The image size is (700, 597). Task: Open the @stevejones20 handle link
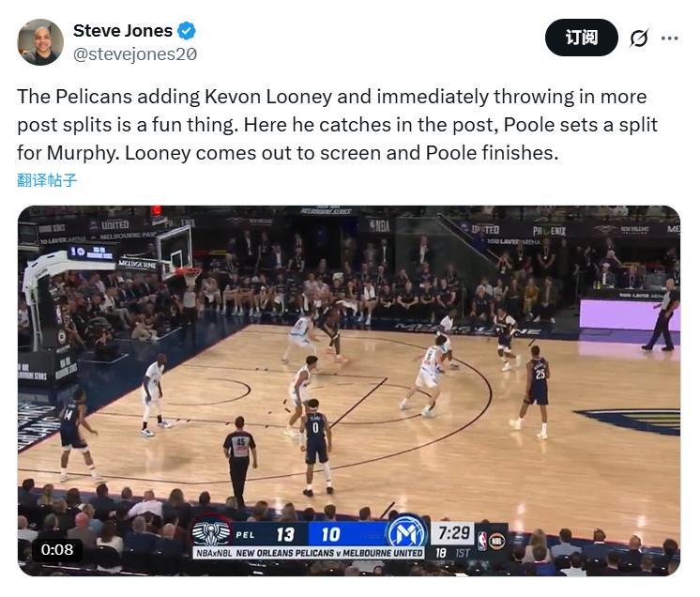pyautogui.click(x=134, y=54)
